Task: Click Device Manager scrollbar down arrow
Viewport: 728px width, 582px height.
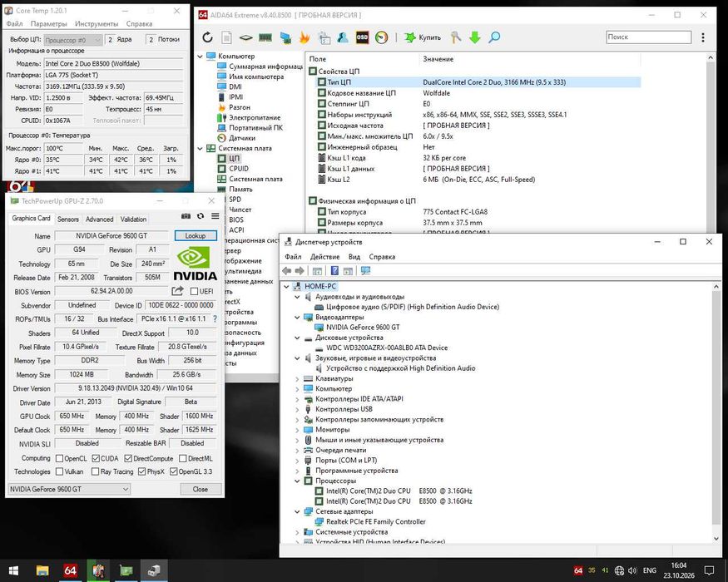Action: [716, 538]
